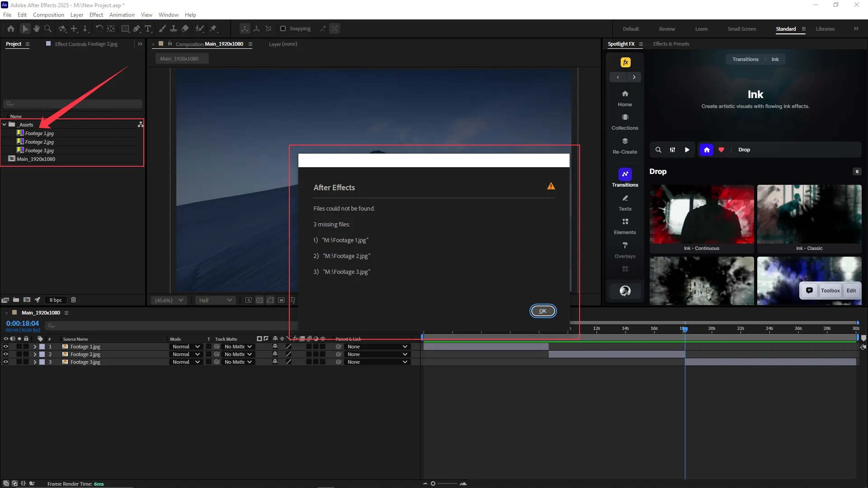Collapse the _Assets folder
This screenshot has height=488, width=868.
coord(5,124)
